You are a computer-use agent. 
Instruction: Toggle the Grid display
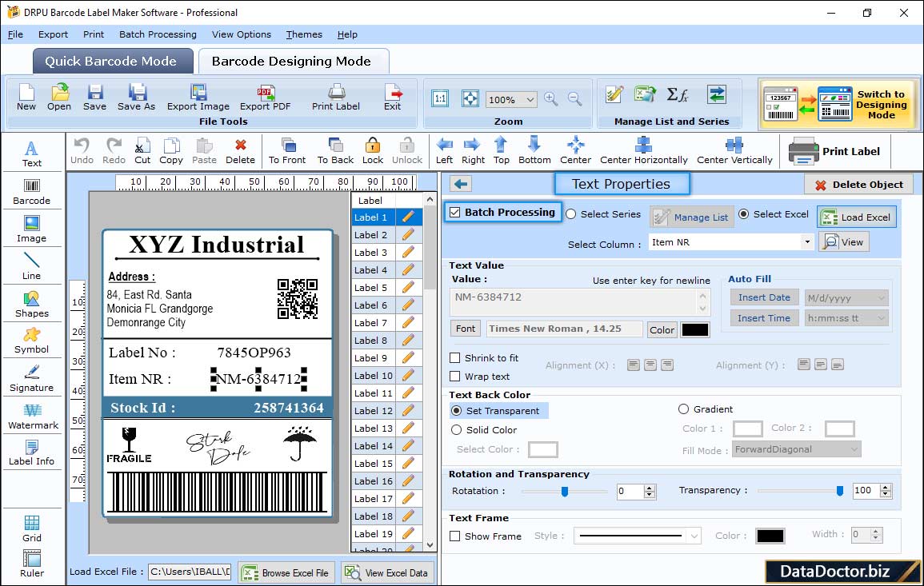click(32, 529)
